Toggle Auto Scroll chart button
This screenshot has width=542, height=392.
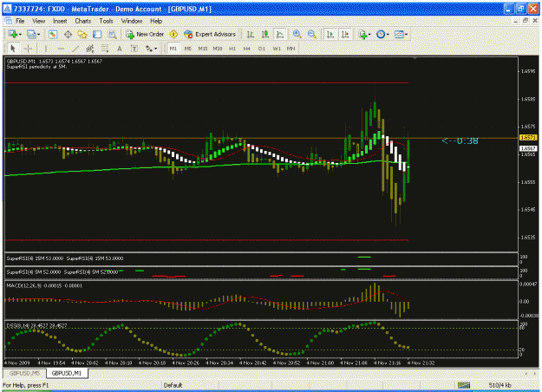330,34
